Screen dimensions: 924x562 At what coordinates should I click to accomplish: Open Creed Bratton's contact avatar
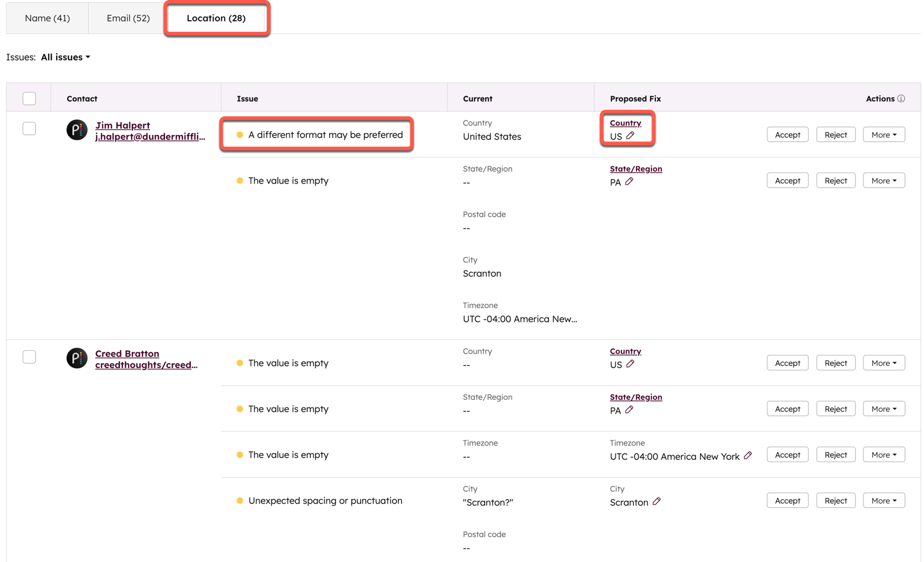(77, 358)
